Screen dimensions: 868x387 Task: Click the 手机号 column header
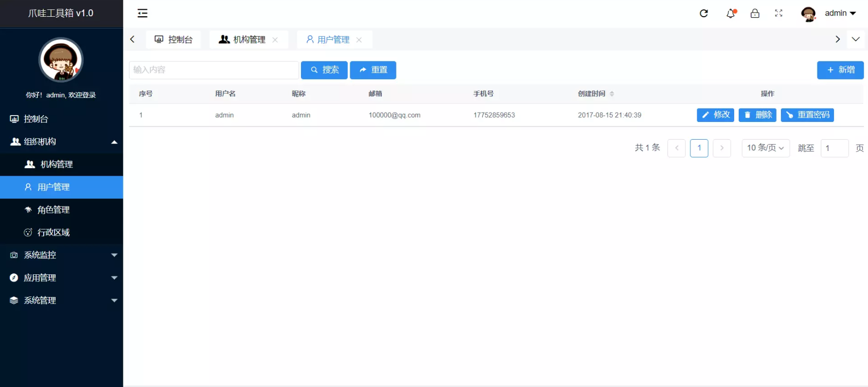coord(483,93)
